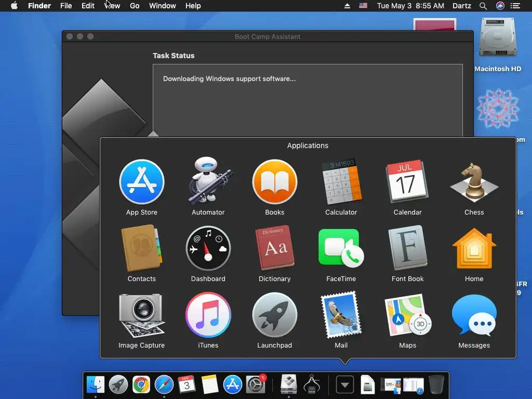
Task: Open the Image Capture app
Action: [142, 315]
